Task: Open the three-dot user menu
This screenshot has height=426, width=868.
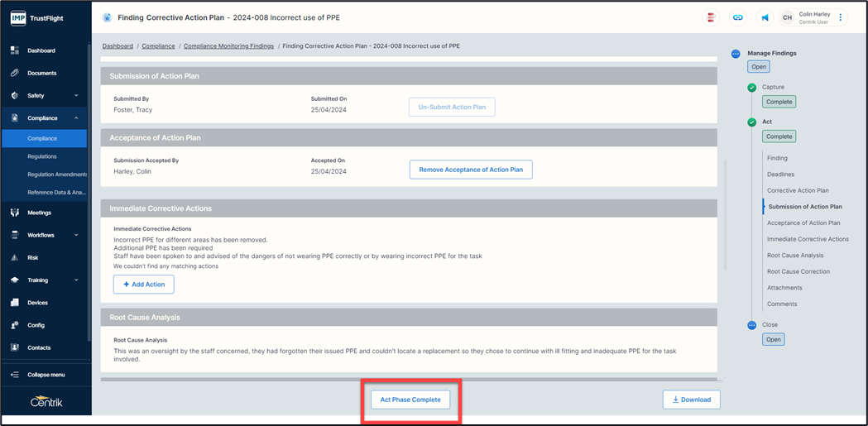Action: point(841,17)
